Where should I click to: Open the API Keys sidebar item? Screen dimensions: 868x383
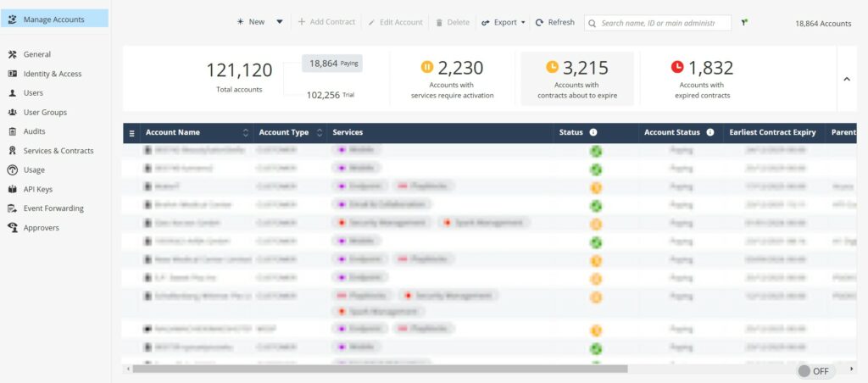[x=37, y=189]
